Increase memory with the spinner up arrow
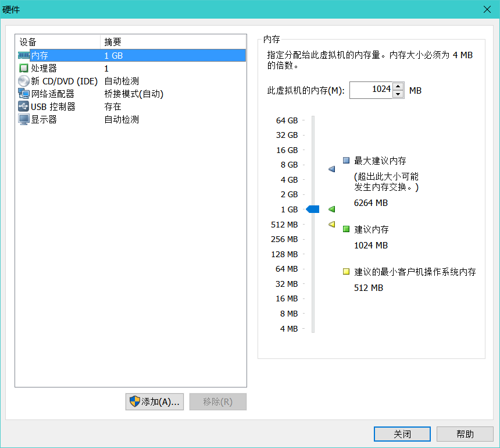Screen dimensions: 500x448 tap(398, 86)
